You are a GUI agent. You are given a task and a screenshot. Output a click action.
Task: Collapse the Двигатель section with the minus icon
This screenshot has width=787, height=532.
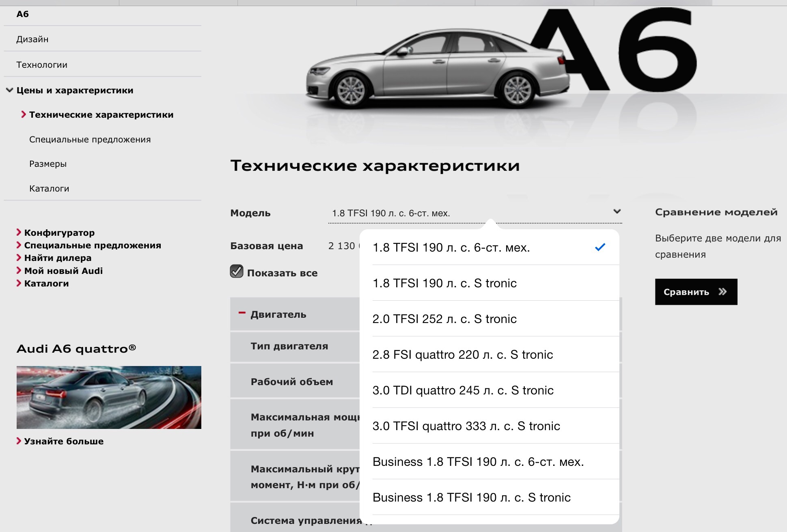coord(242,313)
